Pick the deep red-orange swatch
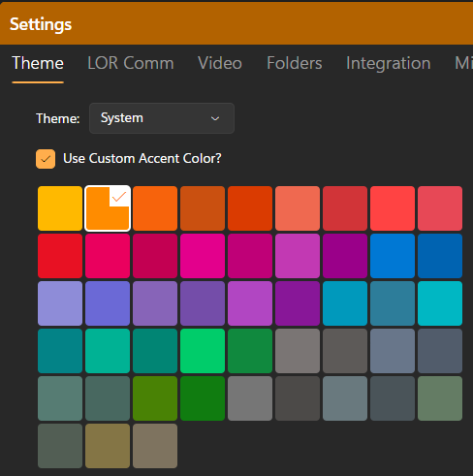The height and width of the screenshot is (476, 473). [x=250, y=208]
